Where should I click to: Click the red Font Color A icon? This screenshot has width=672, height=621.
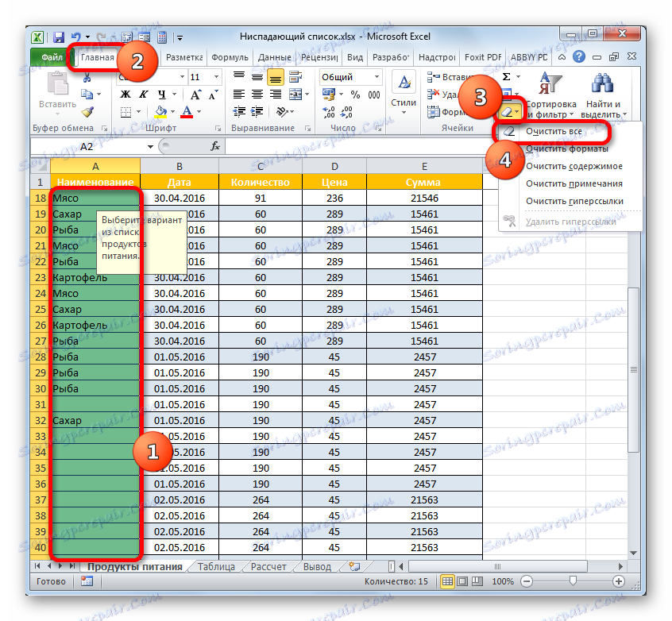tap(187, 112)
